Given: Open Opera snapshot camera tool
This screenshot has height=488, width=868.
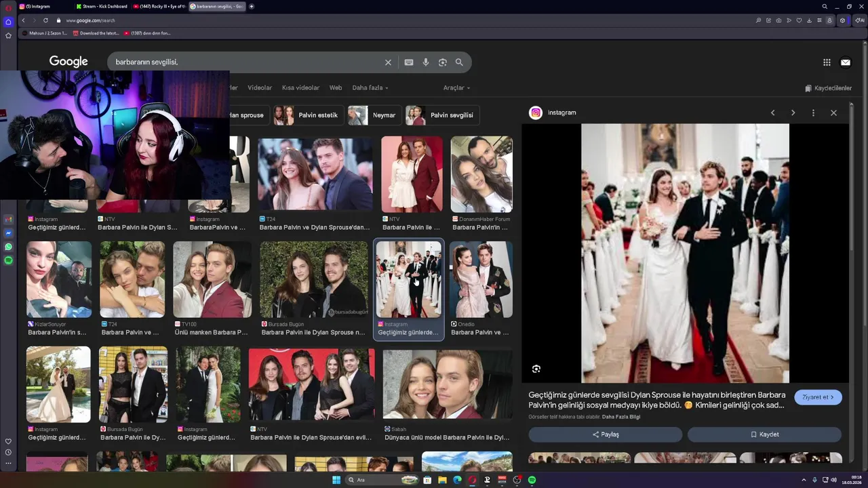Looking at the screenshot, I should point(778,20).
